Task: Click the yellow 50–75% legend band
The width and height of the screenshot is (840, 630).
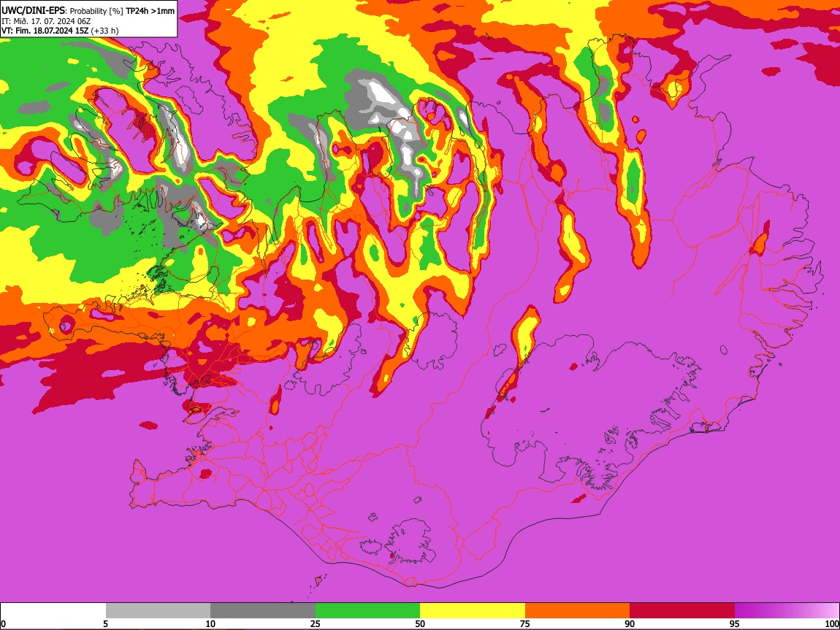Action: (473, 611)
